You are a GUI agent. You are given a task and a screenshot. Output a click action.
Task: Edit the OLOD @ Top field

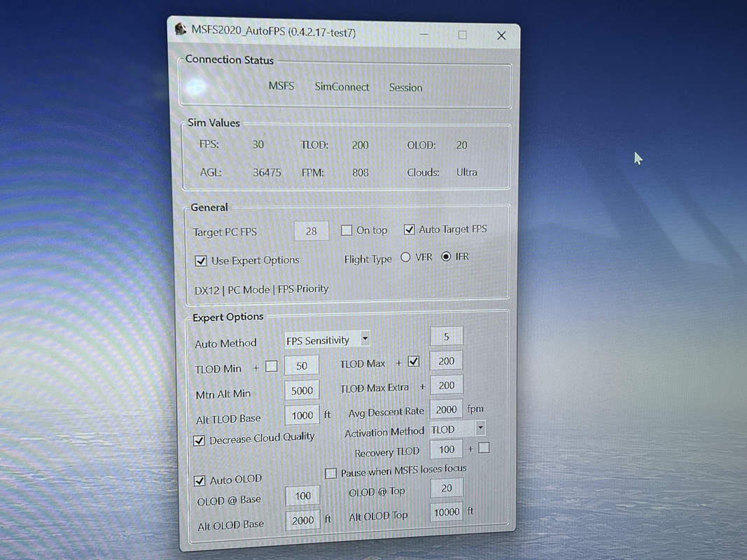tap(447, 488)
